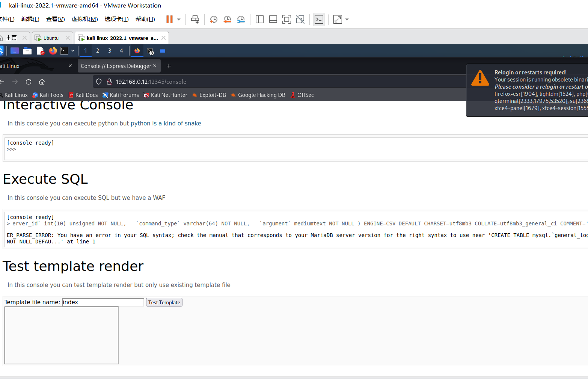Reload the current page

click(29, 82)
